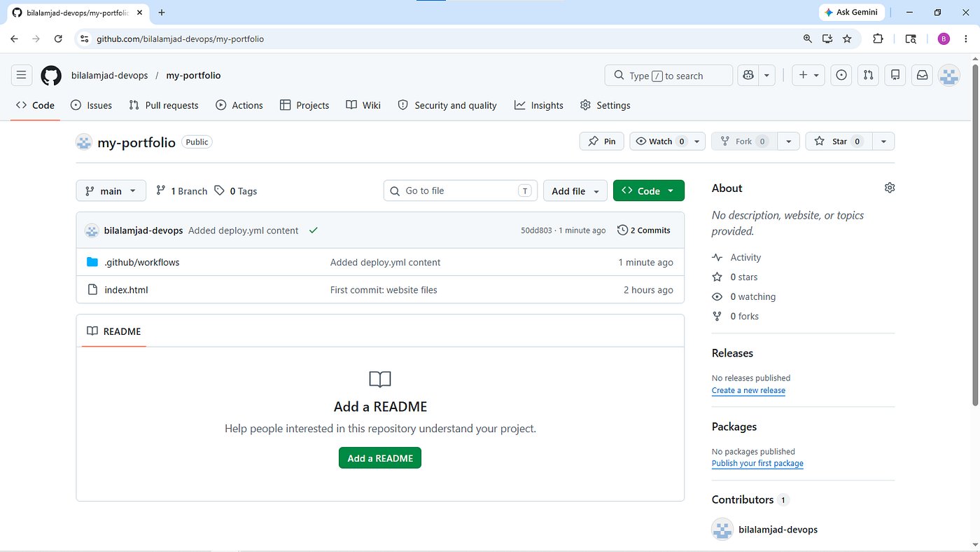The height and width of the screenshot is (552, 980).
Task: Open the Security and quality tab
Action: (447, 105)
